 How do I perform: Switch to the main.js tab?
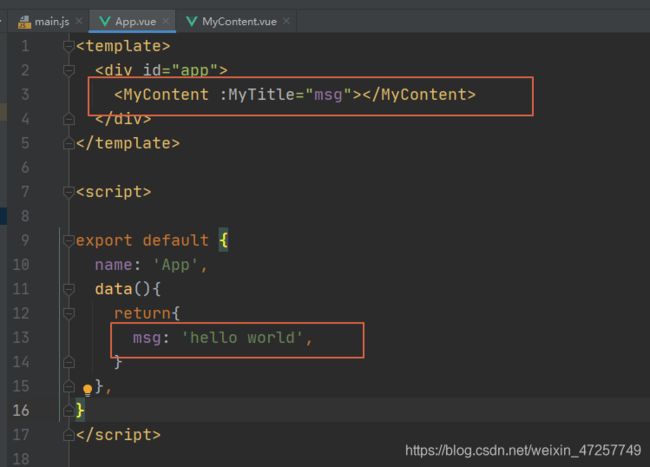[52, 21]
